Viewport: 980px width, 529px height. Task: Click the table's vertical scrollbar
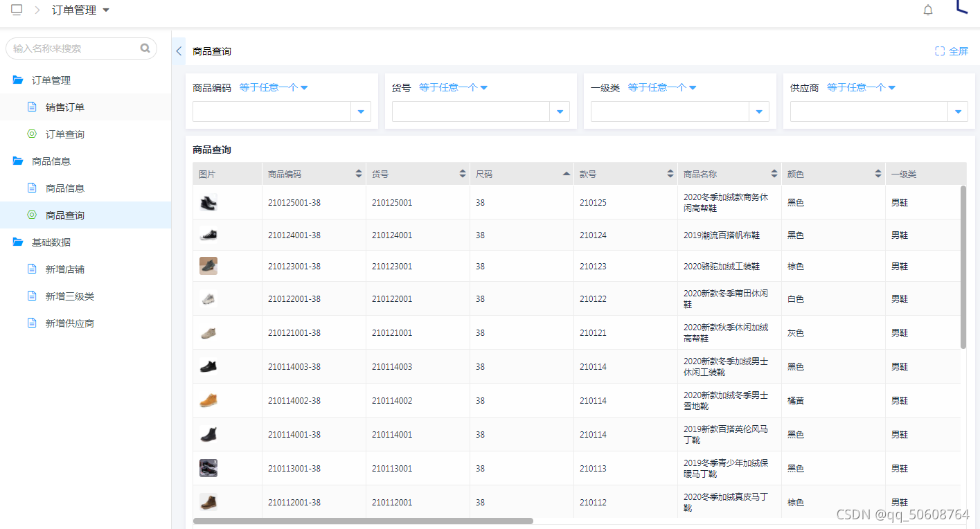coord(963,267)
